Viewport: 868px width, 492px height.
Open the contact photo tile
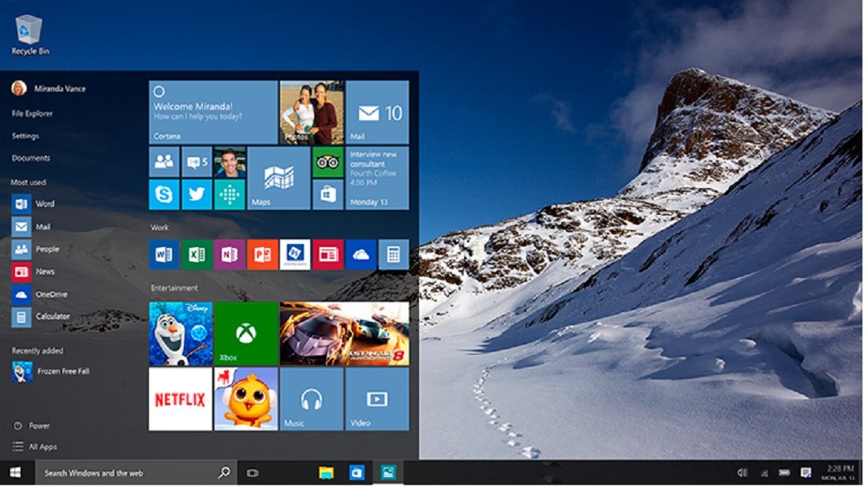pos(229,161)
